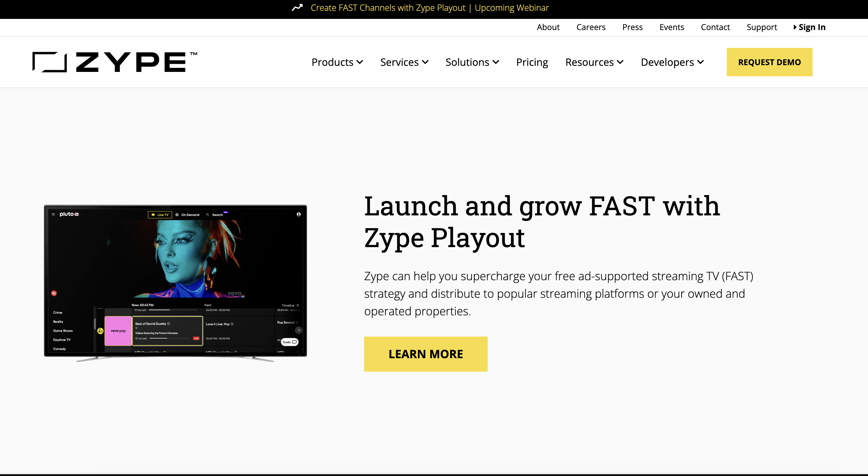Click the red mute icon in the TV image

pyautogui.click(x=54, y=293)
